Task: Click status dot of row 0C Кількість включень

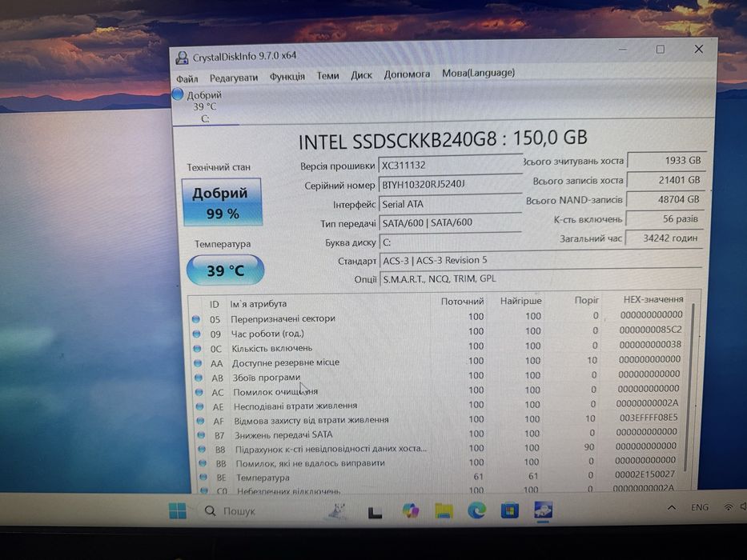Action: point(197,349)
